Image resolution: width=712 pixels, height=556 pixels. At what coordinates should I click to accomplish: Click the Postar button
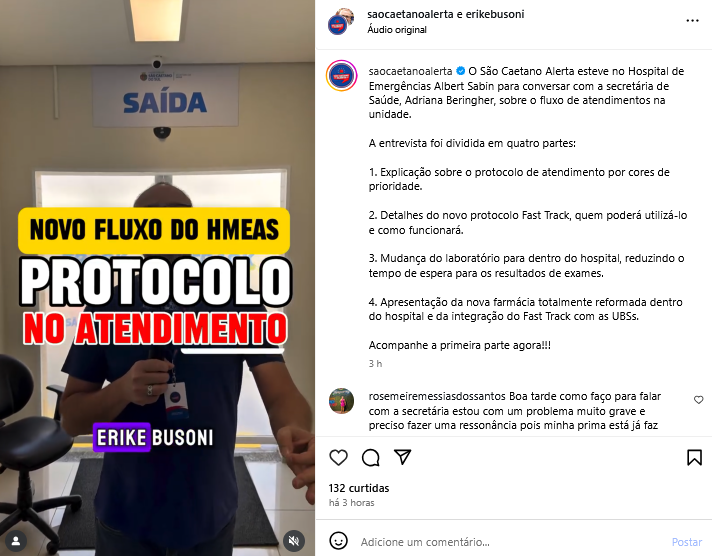687,542
